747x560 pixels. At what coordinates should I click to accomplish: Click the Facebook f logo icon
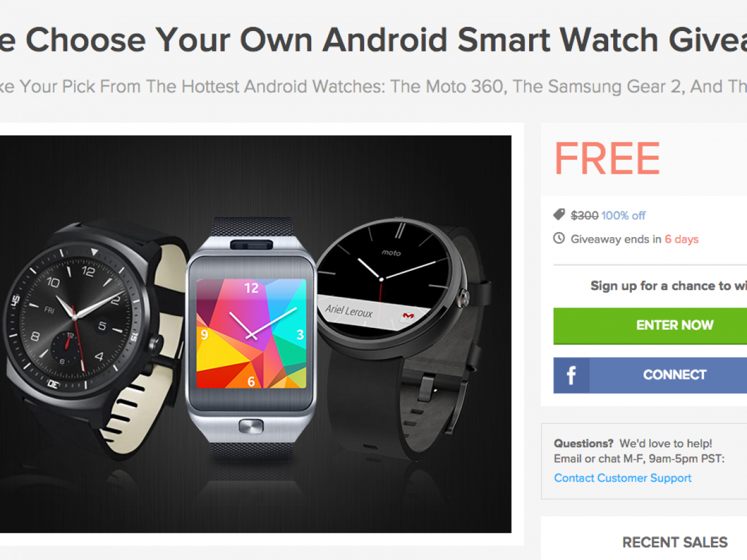[571, 375]
